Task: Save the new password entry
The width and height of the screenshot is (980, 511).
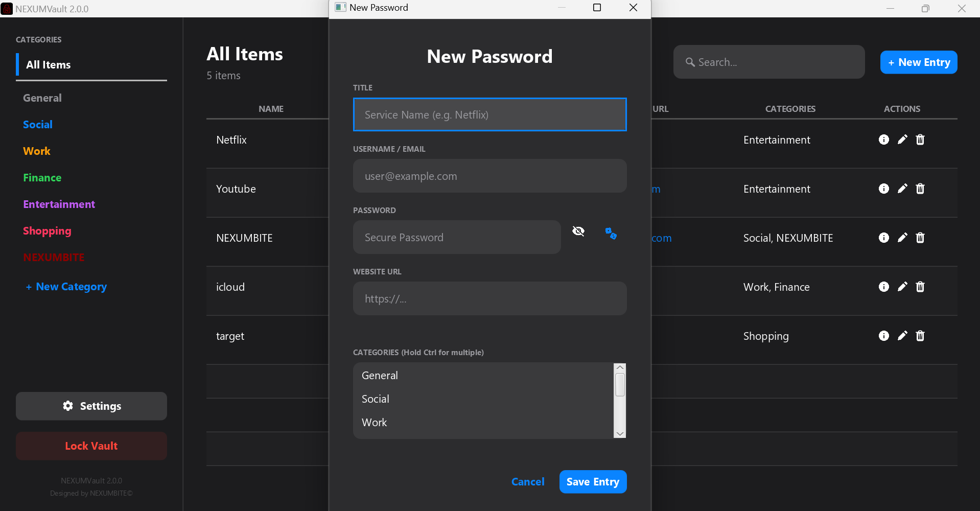Action: pyautogui.click(x=592, y=481)
